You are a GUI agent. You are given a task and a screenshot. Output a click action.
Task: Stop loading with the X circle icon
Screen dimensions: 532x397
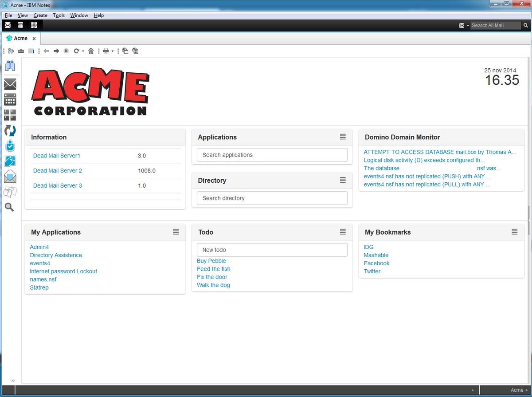point(66,51)
